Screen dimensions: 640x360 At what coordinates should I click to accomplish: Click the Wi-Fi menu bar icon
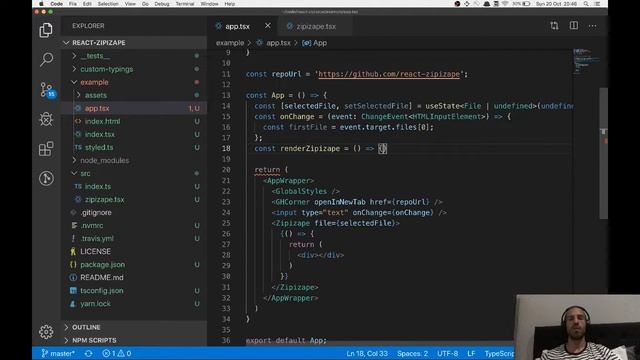tap(505, 4)
